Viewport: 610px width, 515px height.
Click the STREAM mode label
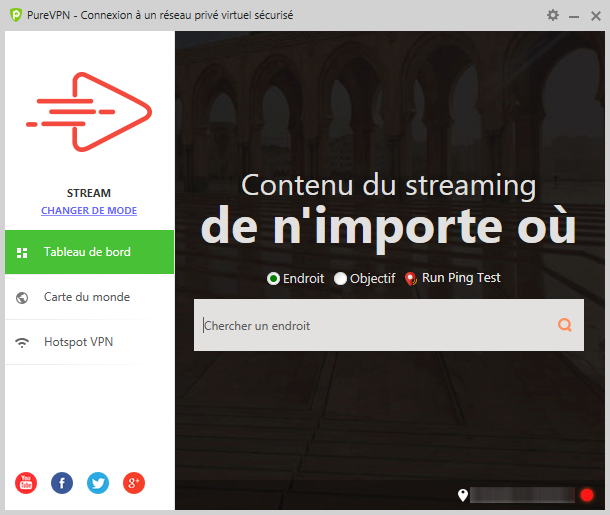(89, 193)
